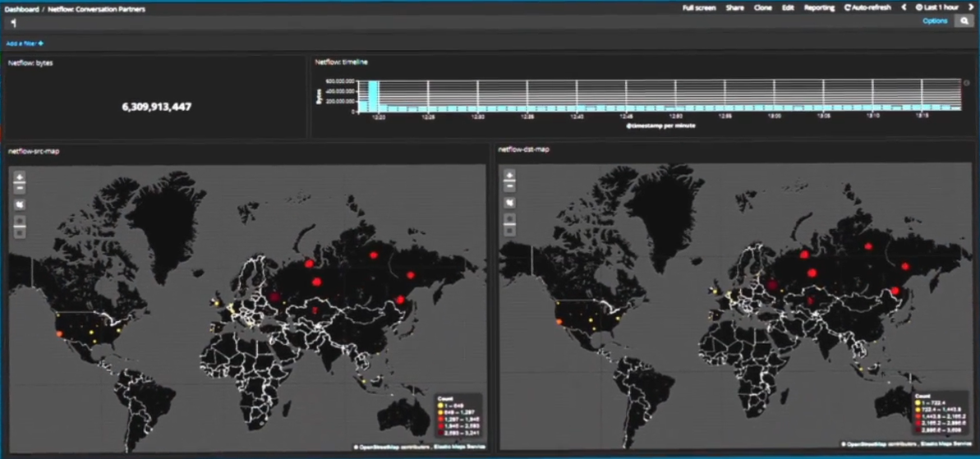Click the @timestamp per minute axis label
Viewport: 980px width, 459px height.
click(660, 126)
